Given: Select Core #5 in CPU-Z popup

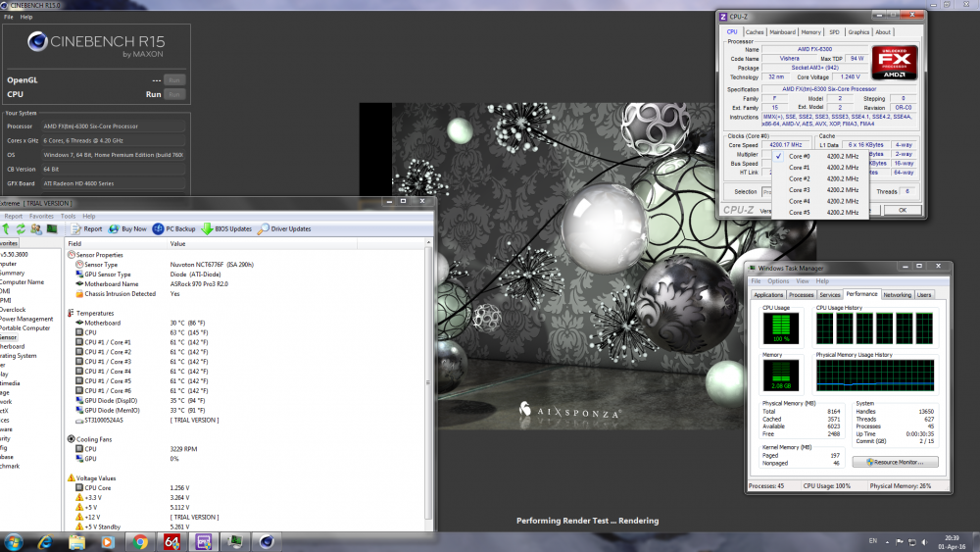Looking at the screenshot, I should (x=820, y=213).
